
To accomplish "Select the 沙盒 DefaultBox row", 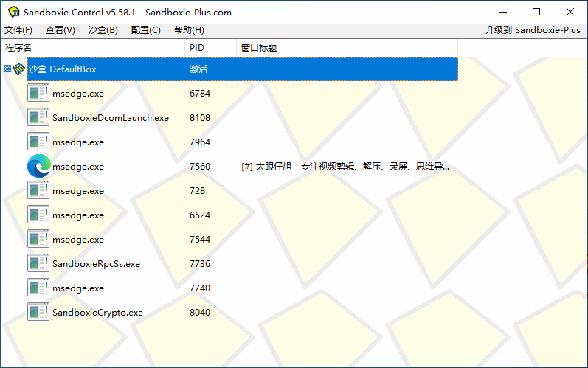I will 242,69.
